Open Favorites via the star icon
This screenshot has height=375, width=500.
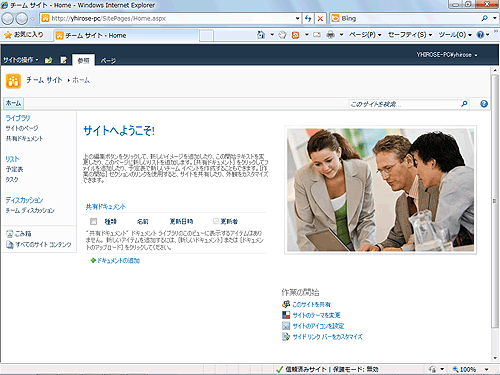click(x=8, y=35)
